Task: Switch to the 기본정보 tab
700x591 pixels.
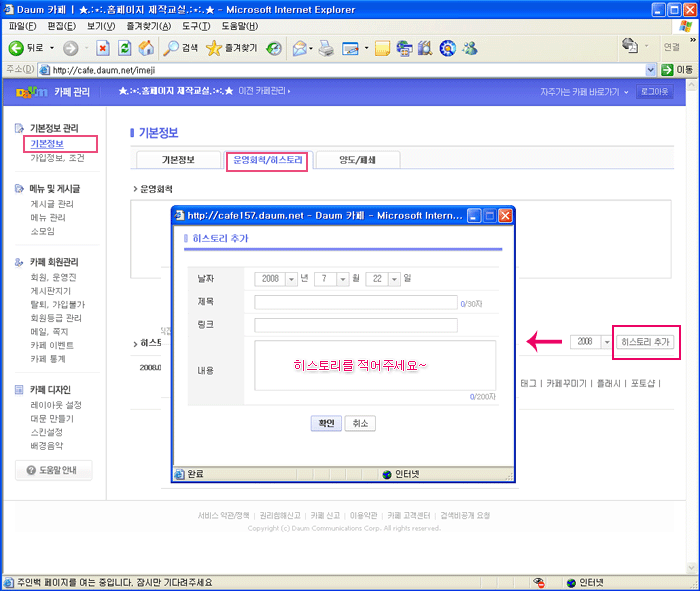Action: [178, 160]
